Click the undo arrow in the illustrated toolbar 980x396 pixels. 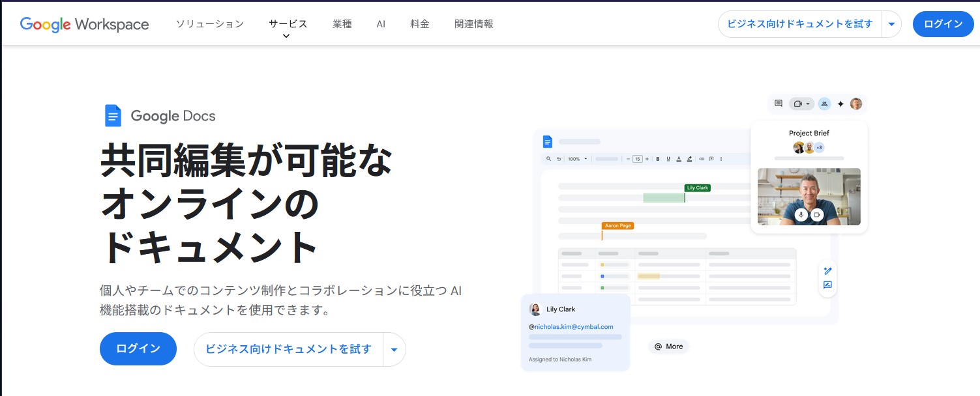(x=559, y=159)
